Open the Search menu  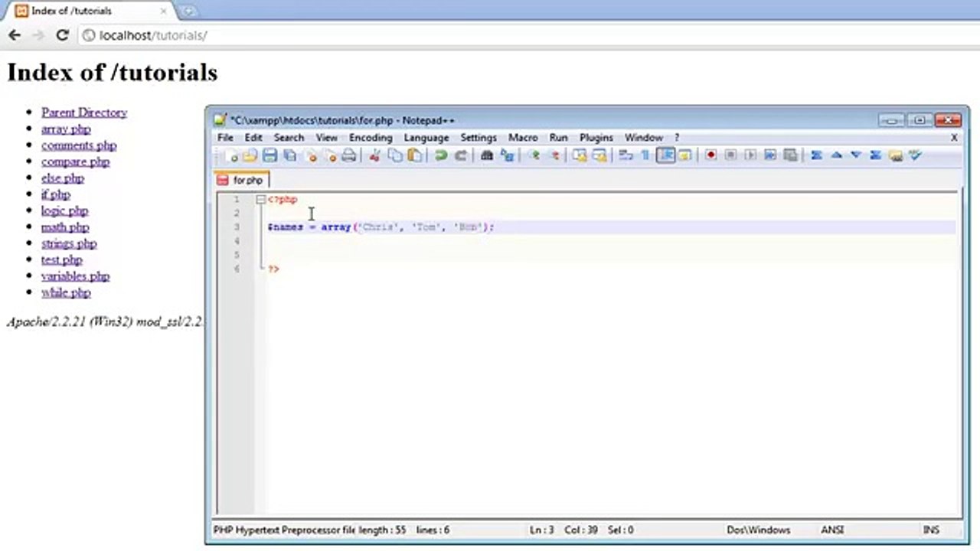coord(289,138)
